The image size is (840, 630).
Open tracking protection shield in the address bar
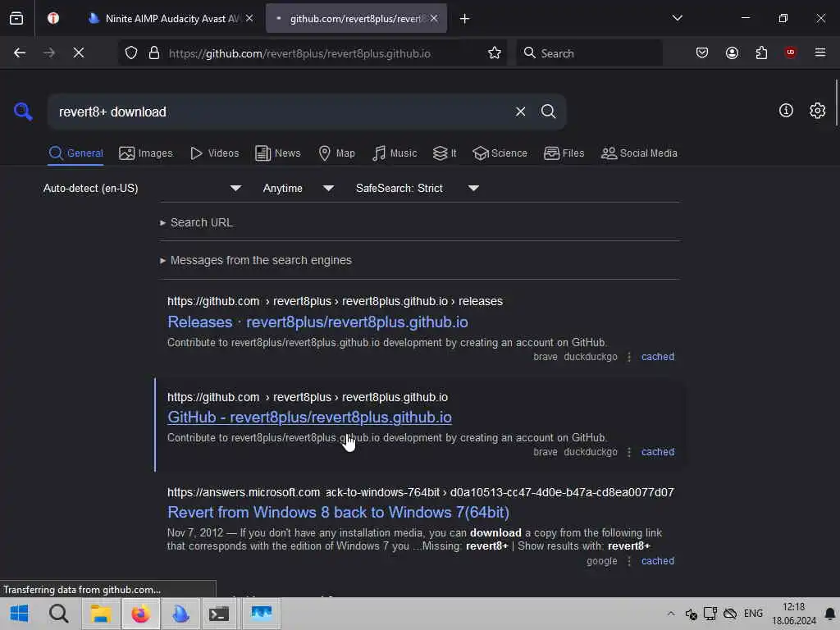point(131,52)
